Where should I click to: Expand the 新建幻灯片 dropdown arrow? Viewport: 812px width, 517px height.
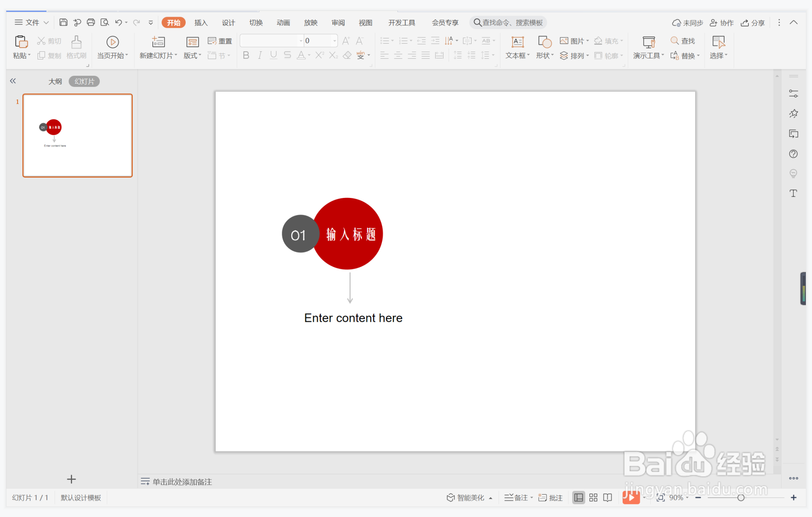point(176,55)
